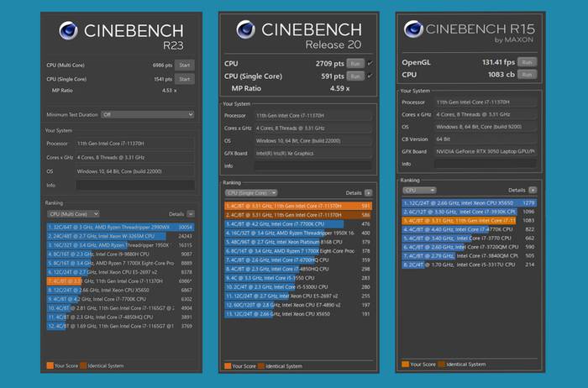Select R15 ranking row i7-3770 score 662
Image resolution: width=588 pixels, height=388 pixels.
[469, 239]
